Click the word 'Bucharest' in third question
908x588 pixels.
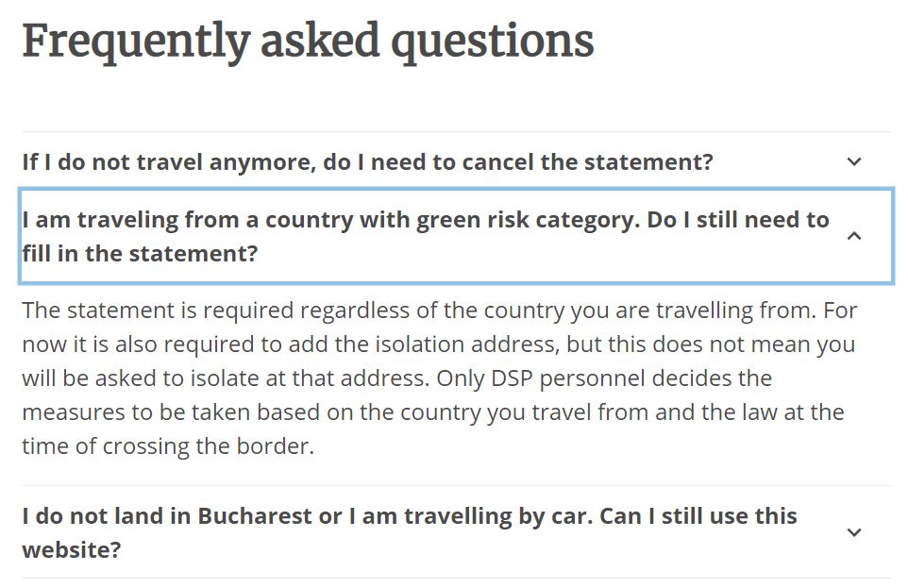click(255, 515)
